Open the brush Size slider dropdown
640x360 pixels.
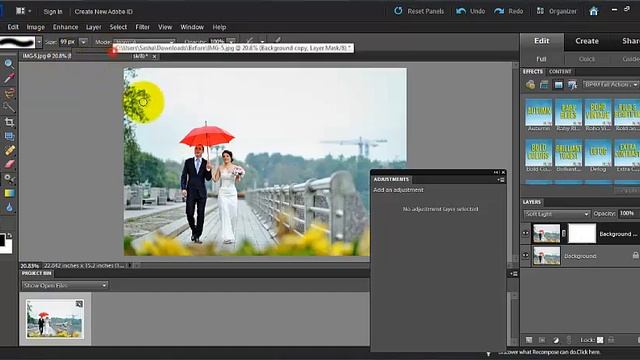(83, 42)
